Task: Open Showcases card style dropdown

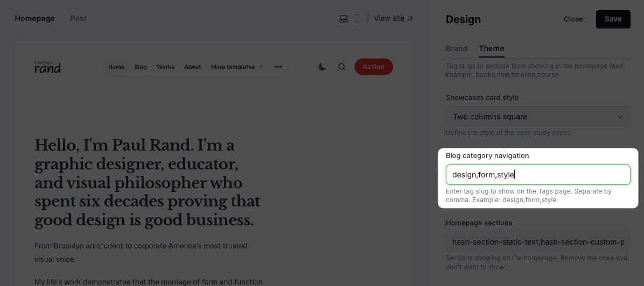Action: (x=537, y=117)
